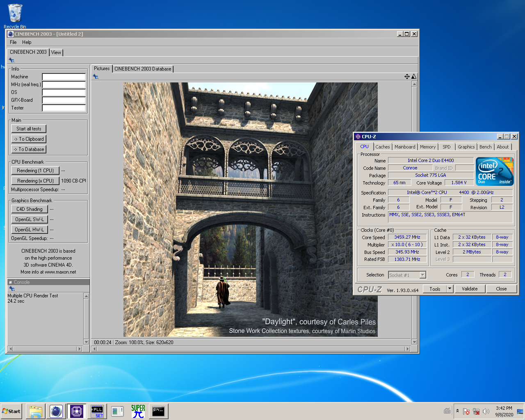Open the volume speaker tray icon

tap(486, 411)
